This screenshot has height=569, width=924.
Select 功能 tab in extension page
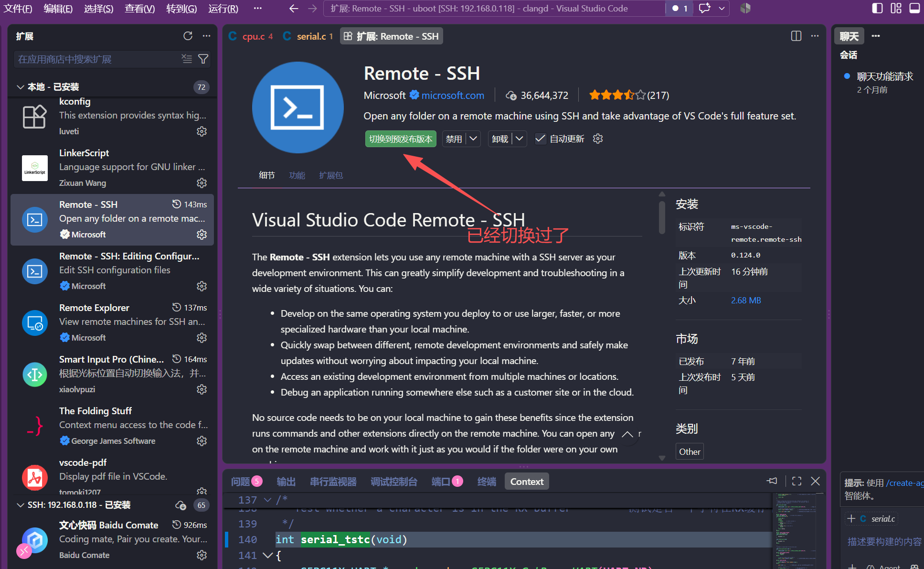pyautogui.click(x=297, y=175)
